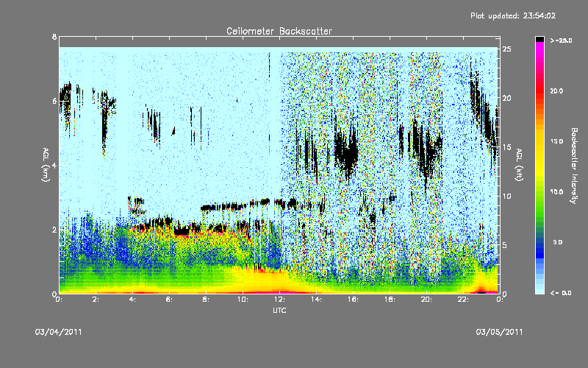This screenshot has width=588, height=368.
Task: Click the 6 km tick label on the left axis
Action: (x=54, y=101)
